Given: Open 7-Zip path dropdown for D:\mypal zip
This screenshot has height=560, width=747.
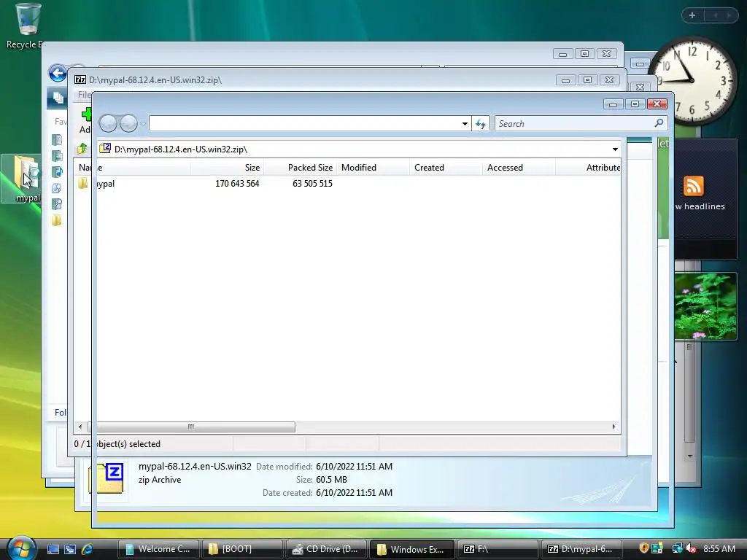Looking at the screenshot, I should 615,149.
